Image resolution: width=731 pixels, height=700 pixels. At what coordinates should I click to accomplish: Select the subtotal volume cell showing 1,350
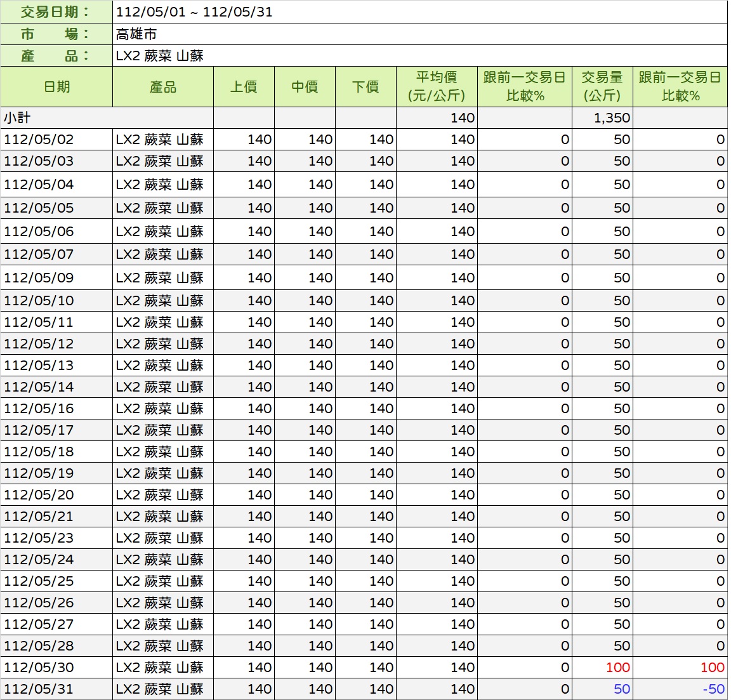[611, 118]
